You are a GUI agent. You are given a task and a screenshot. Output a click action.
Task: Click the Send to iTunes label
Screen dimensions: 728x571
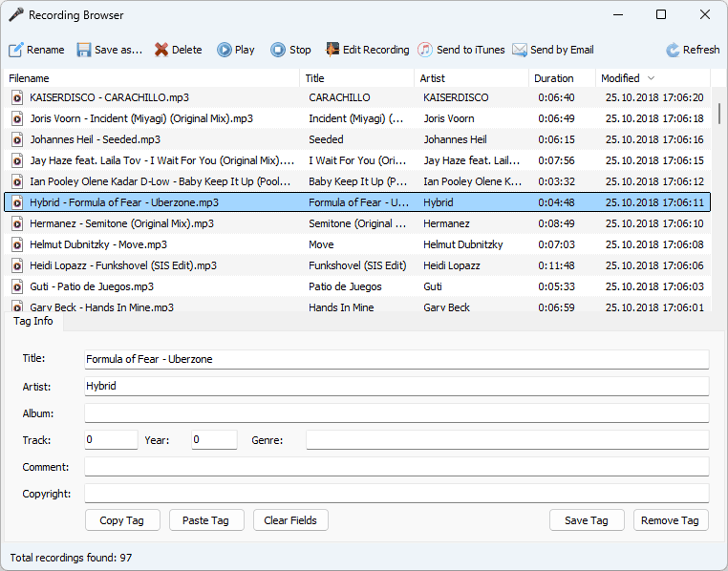pyautogui.click(x=470, y=50)
